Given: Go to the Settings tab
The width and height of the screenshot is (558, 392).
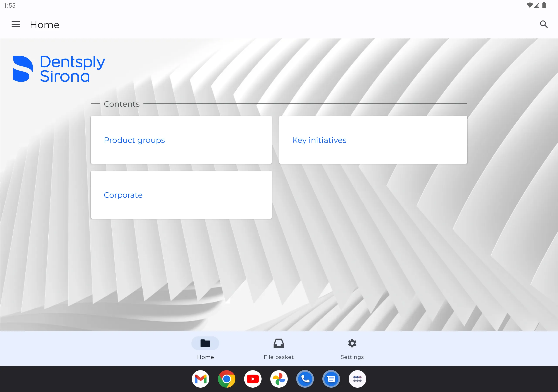Looking at the screenshot, I should 352,348.
